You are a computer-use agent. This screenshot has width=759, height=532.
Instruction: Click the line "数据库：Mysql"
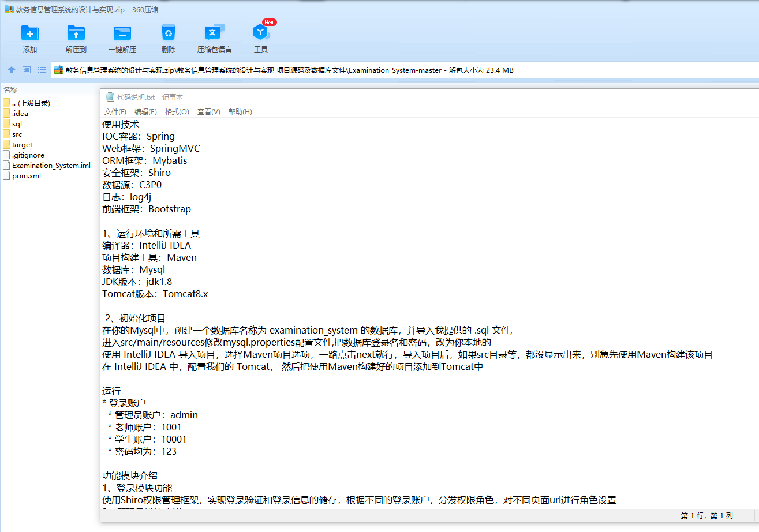(134, 269)
